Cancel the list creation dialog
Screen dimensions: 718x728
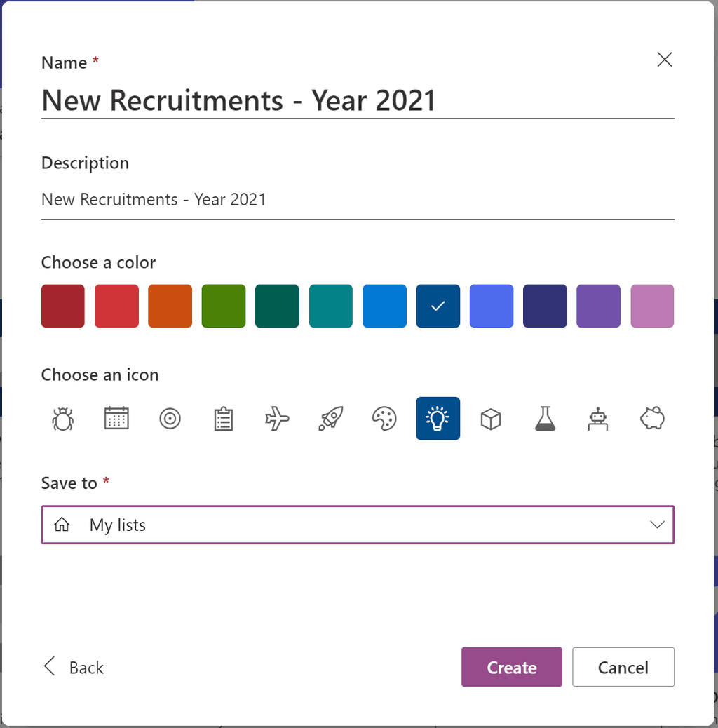click(623, 667)
